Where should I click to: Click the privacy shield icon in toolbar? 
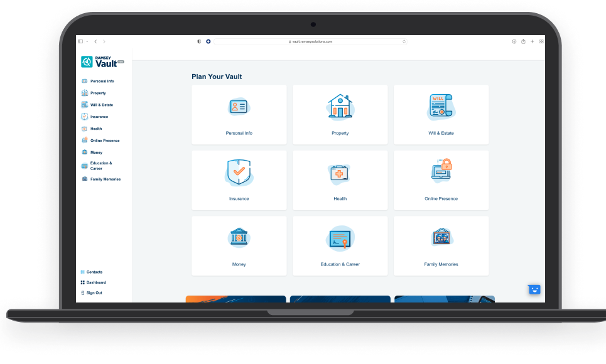(x=199, y=41)
